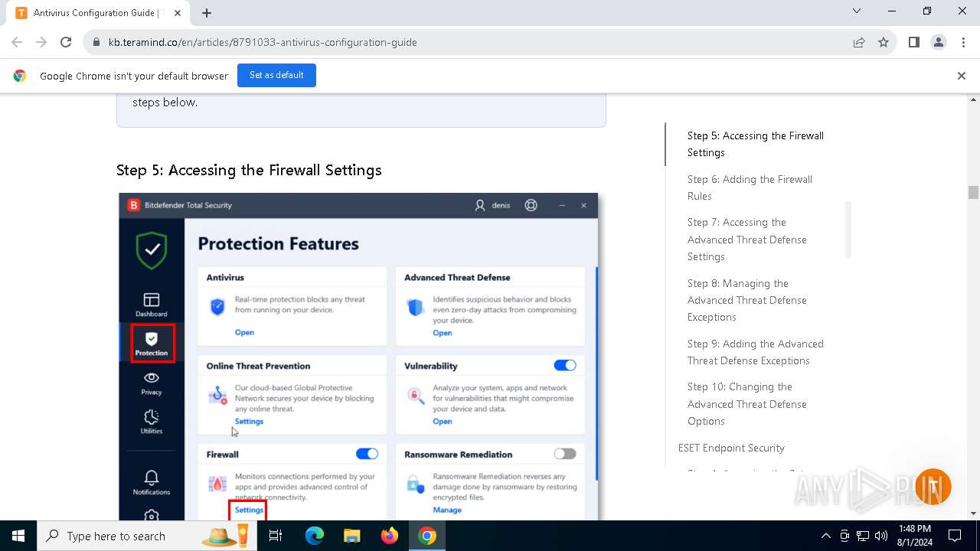Launch Microsoft Edge from taskbar
980x551 pixels.
click(x=315, y=536)
